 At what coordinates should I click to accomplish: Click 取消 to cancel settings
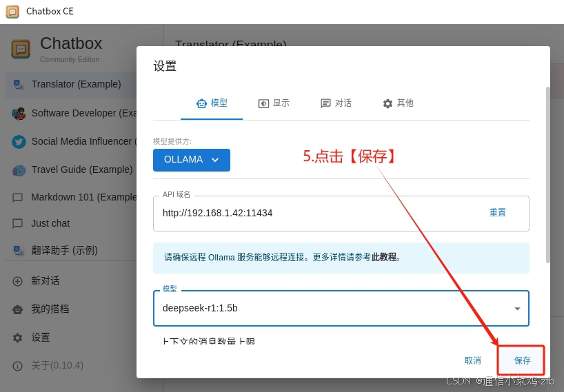coord(472,360)
